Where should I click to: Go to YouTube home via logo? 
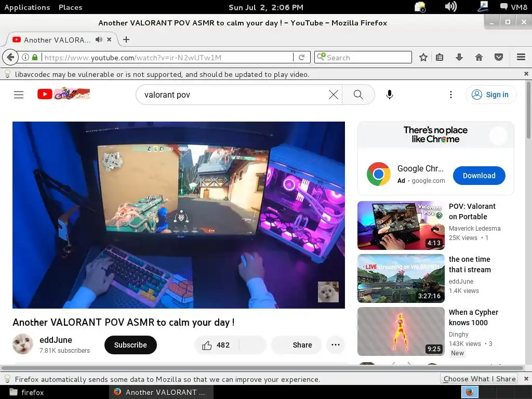pos(63,94)
